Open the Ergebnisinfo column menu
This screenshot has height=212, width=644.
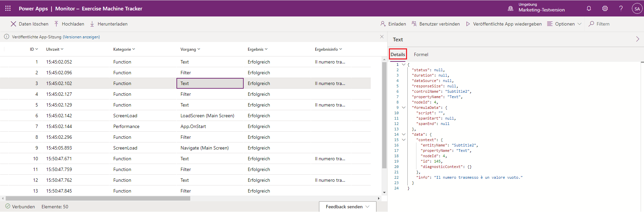tap(328, 49)
